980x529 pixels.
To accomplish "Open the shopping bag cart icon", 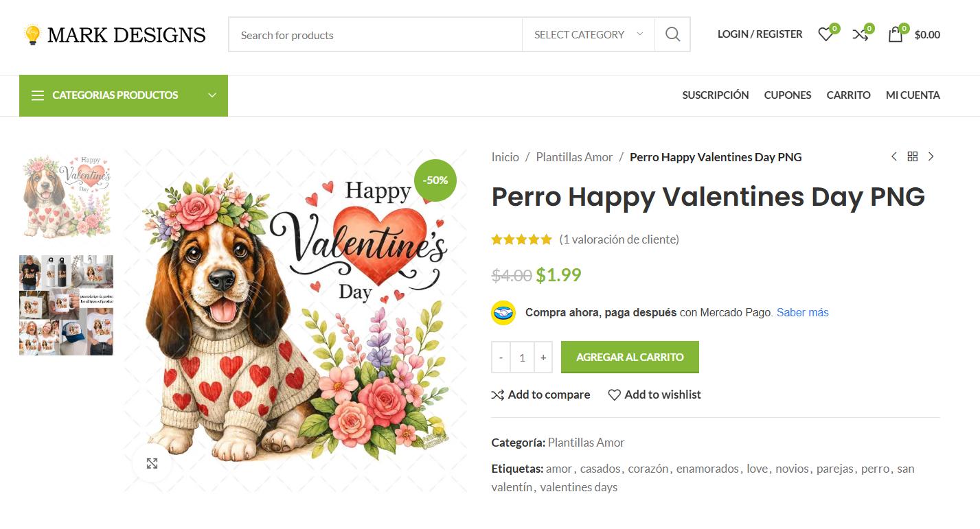I will pos(896,34).
